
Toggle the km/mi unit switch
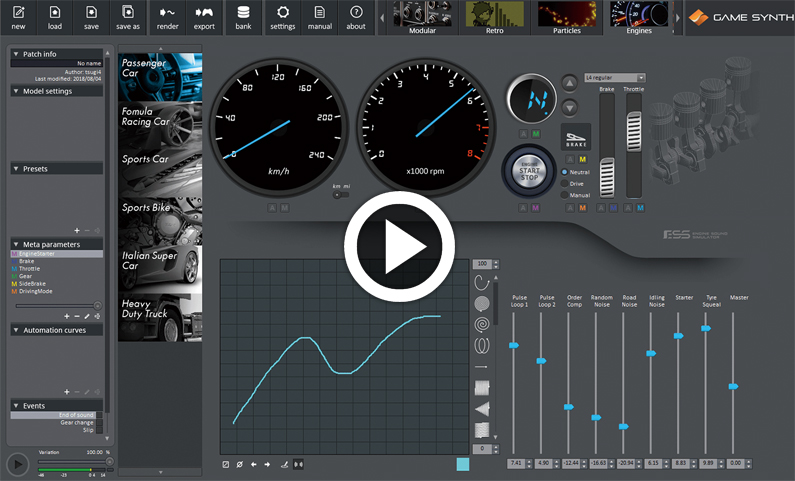pyautogui.click(x=341, y=195)
